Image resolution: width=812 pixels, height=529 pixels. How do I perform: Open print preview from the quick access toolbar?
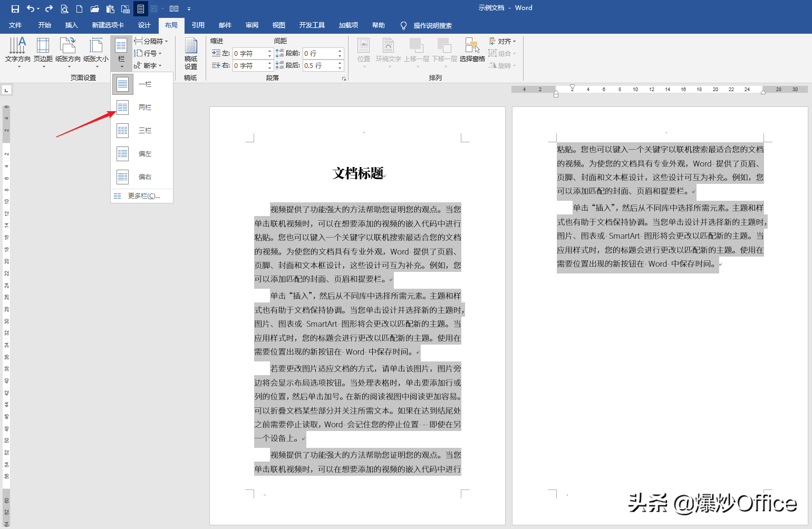(x=64, y=8)
